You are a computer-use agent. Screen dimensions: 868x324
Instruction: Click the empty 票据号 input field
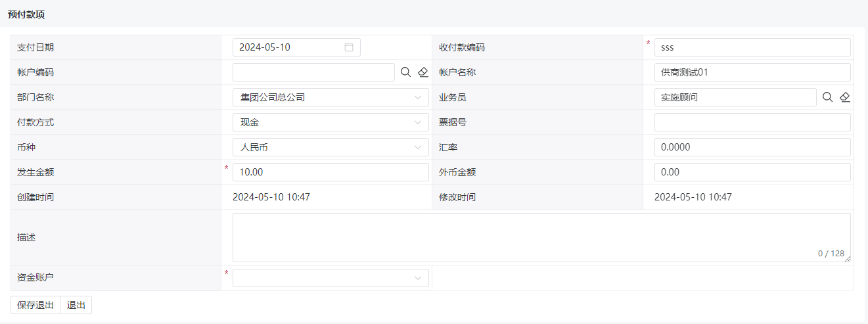tap(752, 122)
